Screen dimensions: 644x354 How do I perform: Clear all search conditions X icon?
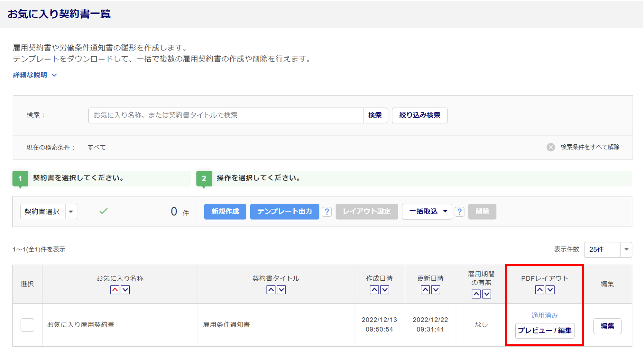(551, 147)
